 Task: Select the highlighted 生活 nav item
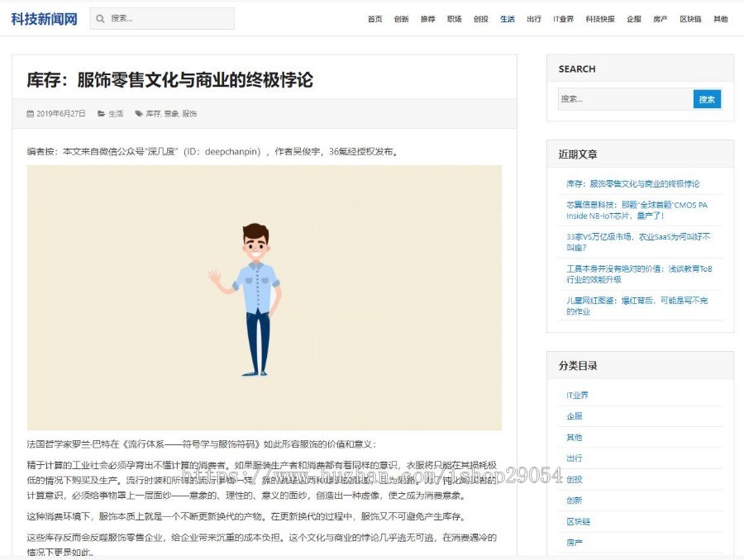(x=507, y=18)
